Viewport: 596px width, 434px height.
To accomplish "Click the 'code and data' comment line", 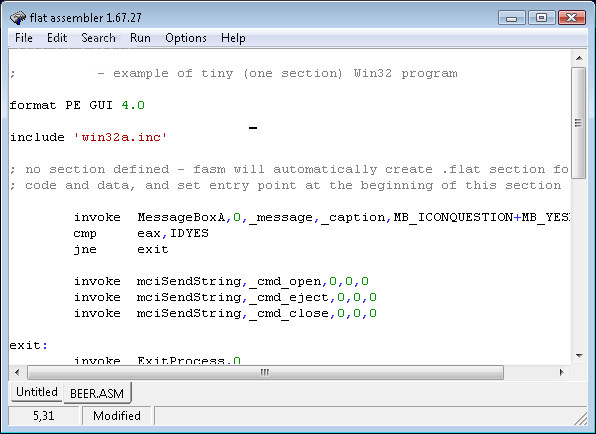I will (285, 185).
